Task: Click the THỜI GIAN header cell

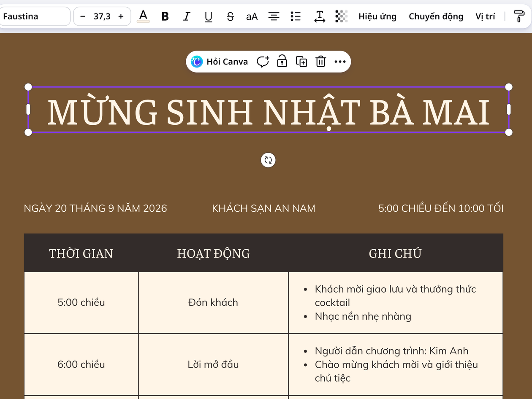Action: point(81,253)
